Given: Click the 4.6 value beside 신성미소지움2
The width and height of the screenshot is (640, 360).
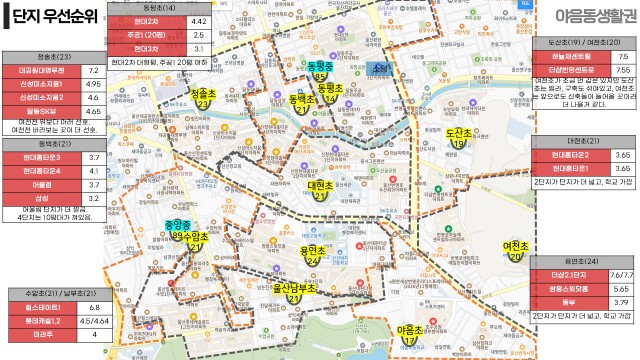Looking at the screenshot, I should coord(93,98).
